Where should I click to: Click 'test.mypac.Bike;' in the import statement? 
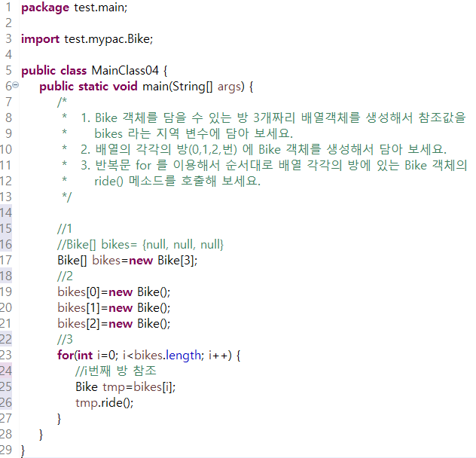click(108, 39)
